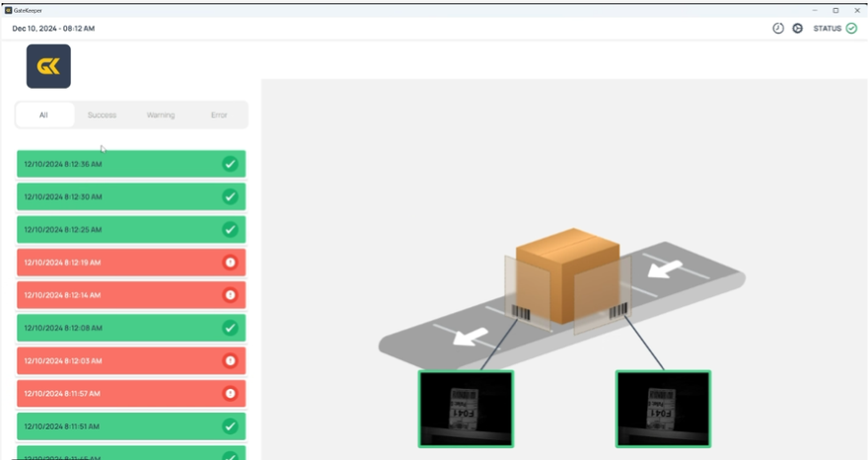Close the GateKeeper window
The width and height of the screenshot is (868, 460).
[857, 10]
